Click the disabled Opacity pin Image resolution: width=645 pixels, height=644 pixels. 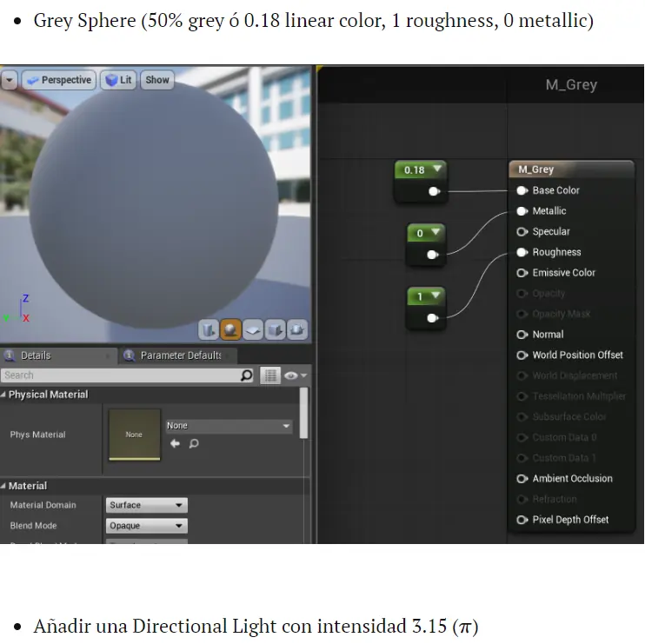[522, 293]
